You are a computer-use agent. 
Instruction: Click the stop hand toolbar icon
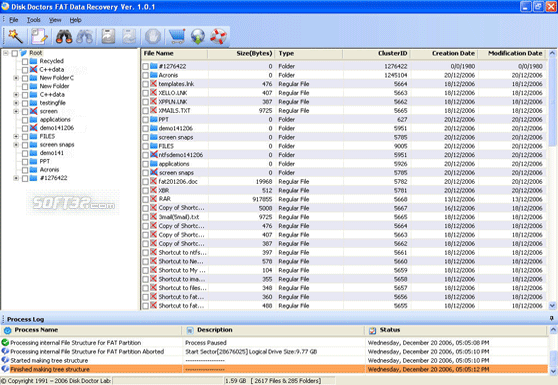click(153, 36)
